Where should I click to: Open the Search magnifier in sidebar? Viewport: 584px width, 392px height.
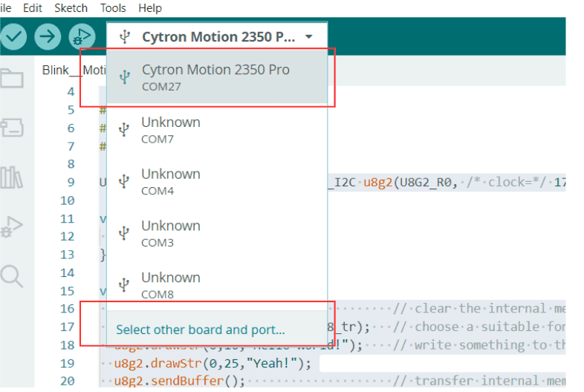[x=11, y=276]
